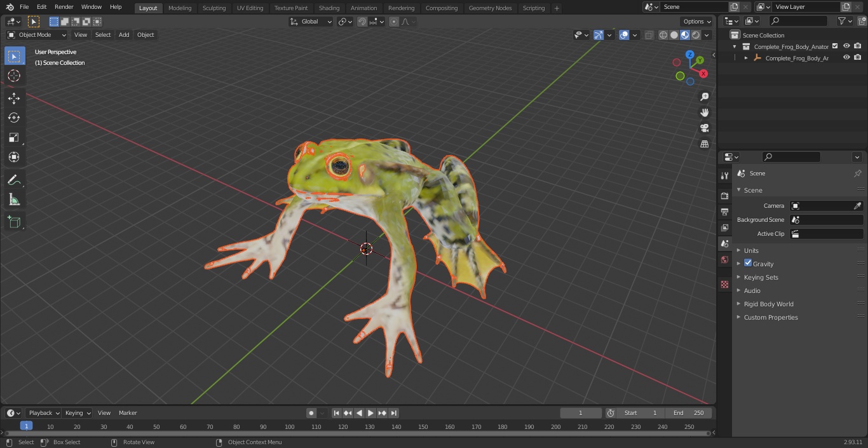The width and height of the screenshot is (868, 448).
Task: Click the camera eyedropper icon
Action: pyautogui.click(x=857, y=206)
